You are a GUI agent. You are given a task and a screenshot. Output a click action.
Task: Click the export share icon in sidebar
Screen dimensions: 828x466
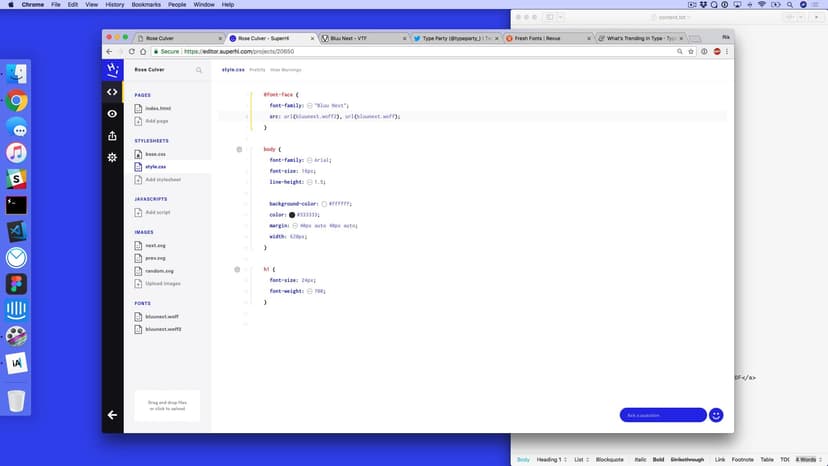(112, 136)
